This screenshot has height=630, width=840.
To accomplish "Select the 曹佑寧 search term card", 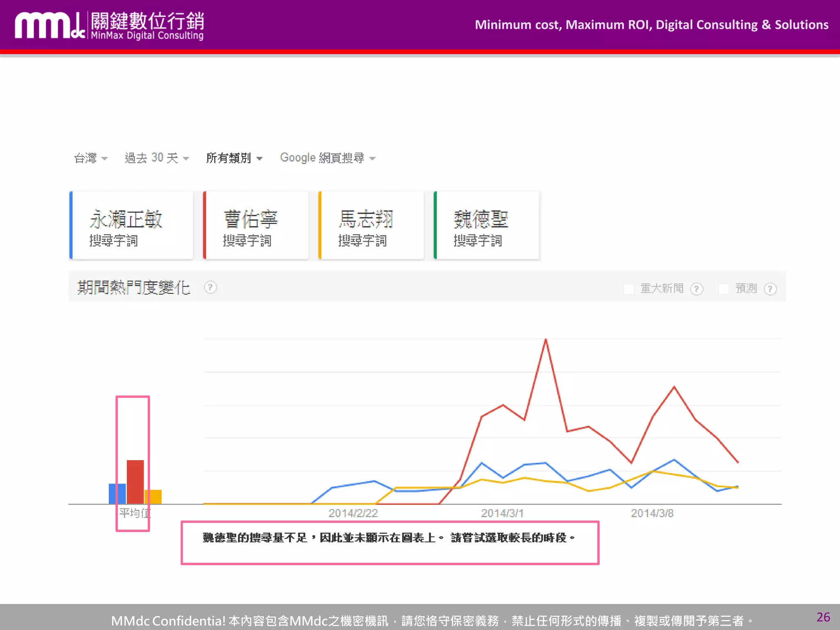I will tap(256, 225).
